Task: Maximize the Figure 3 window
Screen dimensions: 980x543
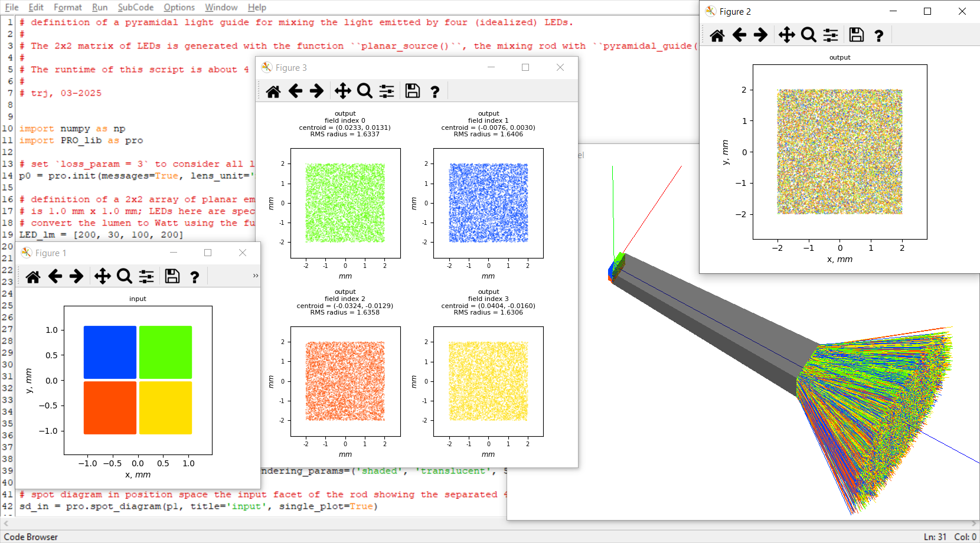Action: coord(525,67)
